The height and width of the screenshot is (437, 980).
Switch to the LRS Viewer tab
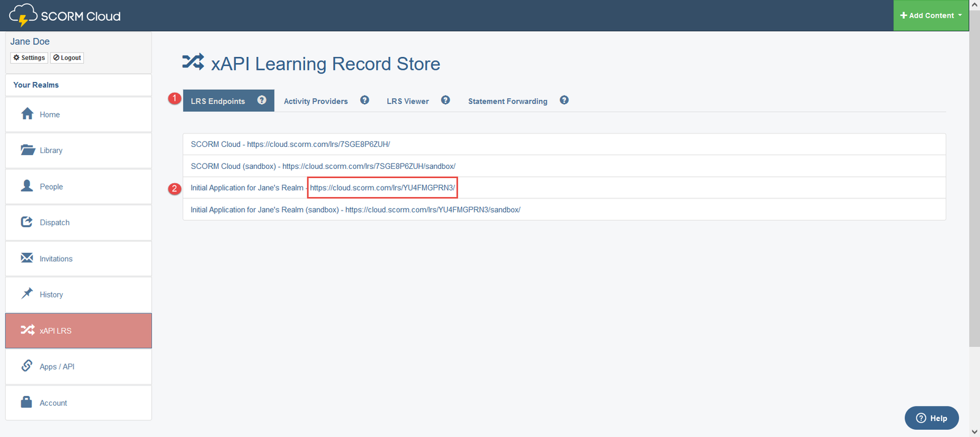pyautogui.click(x=407, y=101)
